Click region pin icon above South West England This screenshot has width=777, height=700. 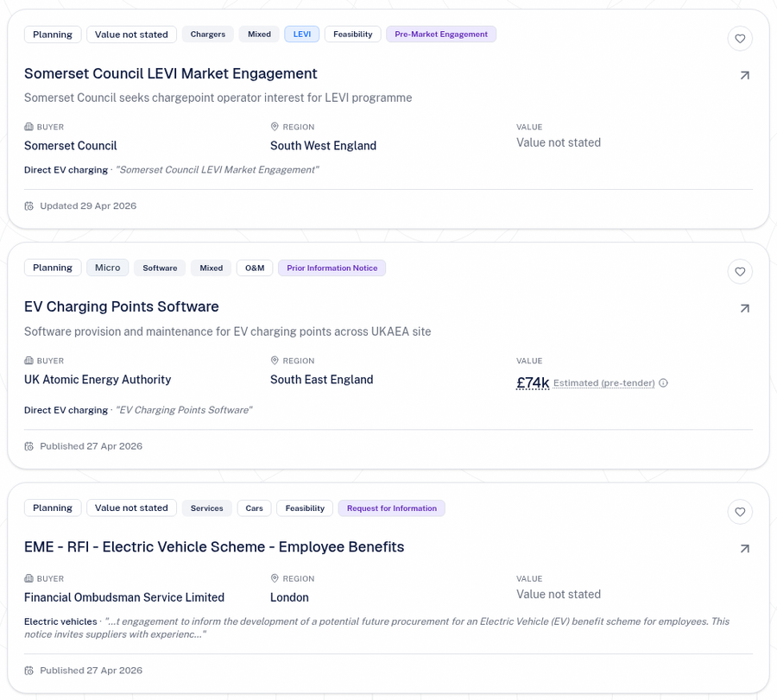[x=275, y=127]
